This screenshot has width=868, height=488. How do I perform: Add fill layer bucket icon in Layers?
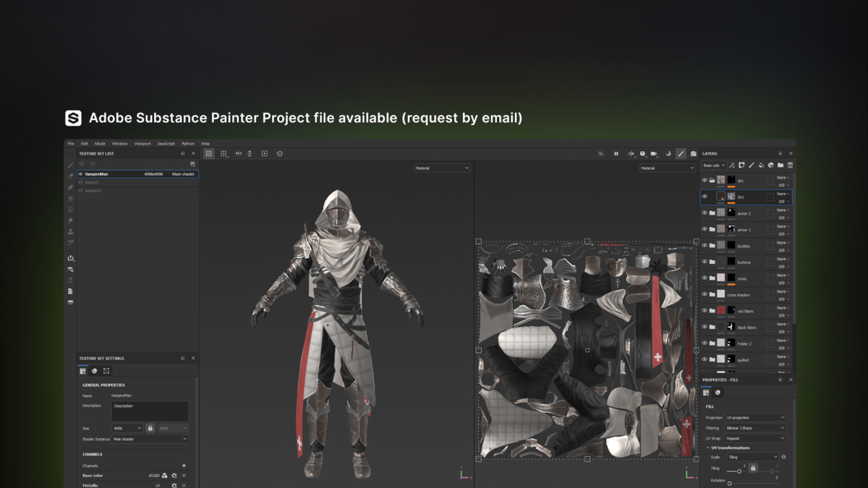pos(761,166)
